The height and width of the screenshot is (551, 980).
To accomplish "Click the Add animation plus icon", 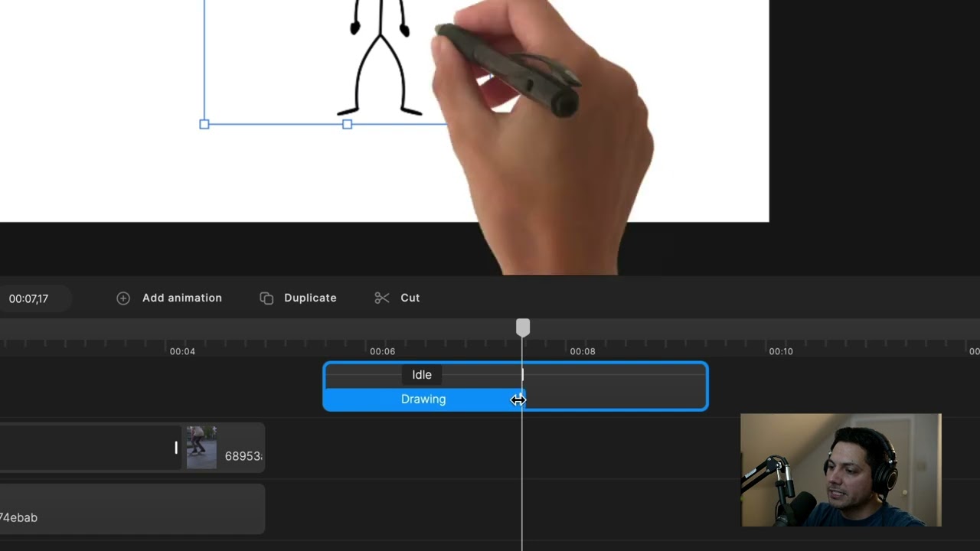I will point(123,298).
